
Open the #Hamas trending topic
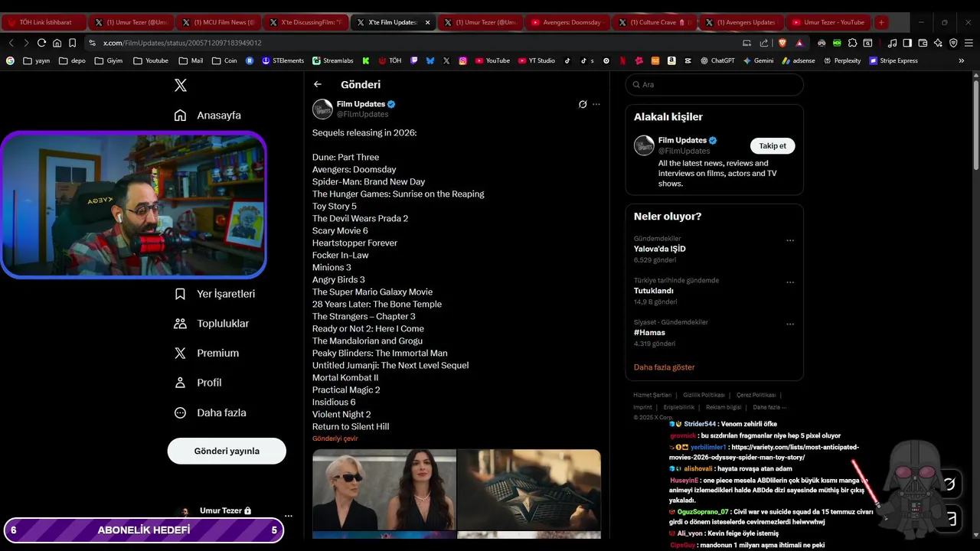(649, 333)
